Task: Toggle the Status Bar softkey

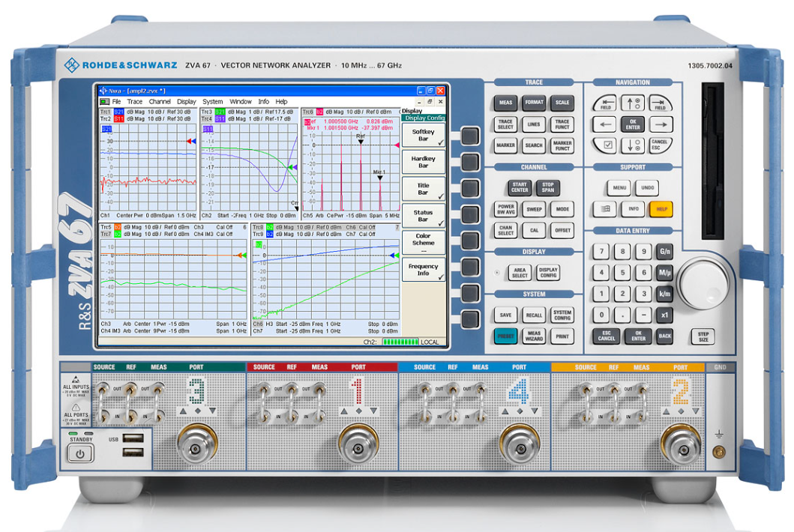Action: pos(423,216)
